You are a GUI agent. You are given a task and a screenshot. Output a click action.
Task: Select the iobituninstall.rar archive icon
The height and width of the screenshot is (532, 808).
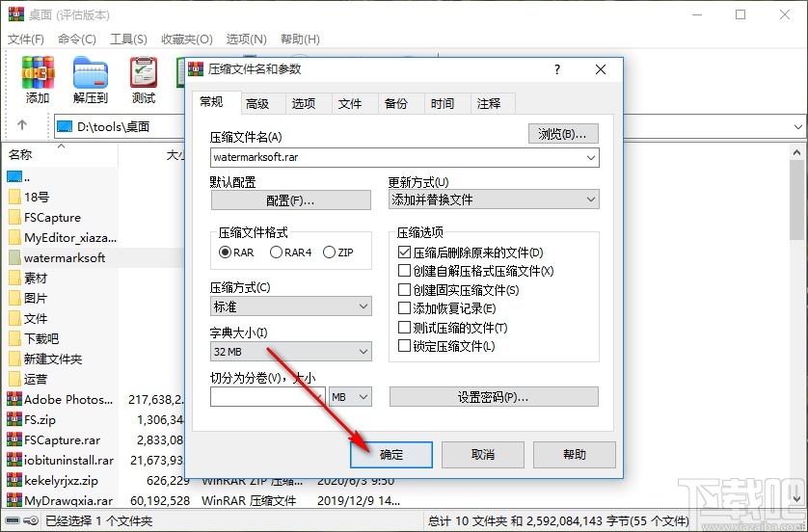(14, 460)
